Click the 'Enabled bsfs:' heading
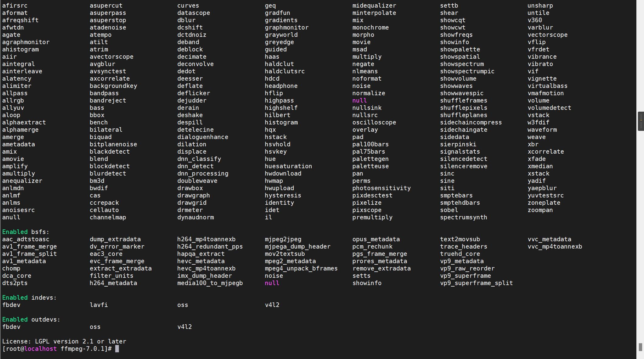The height and width of the screenshot is (359, 644). click(26, 232)
